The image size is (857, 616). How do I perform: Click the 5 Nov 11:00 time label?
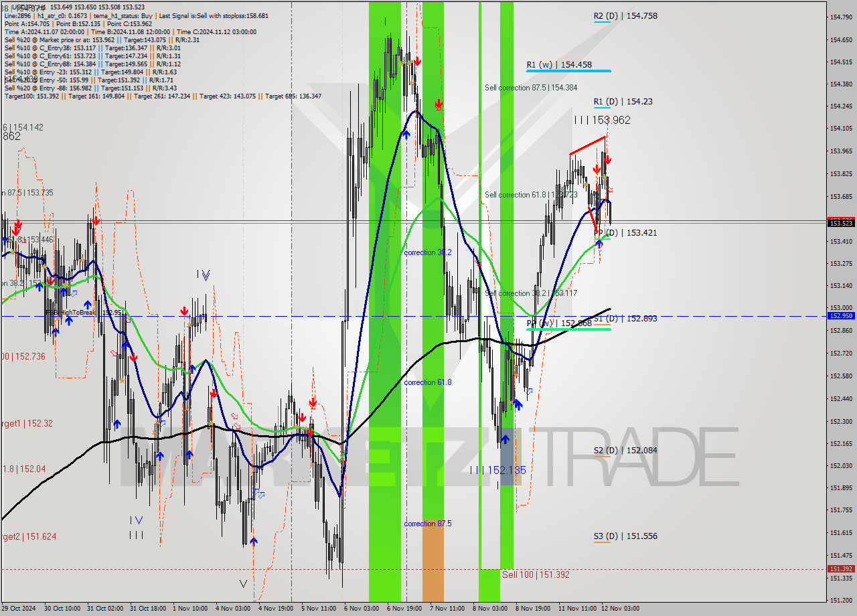pyautogui.click(x=318, y=609)
